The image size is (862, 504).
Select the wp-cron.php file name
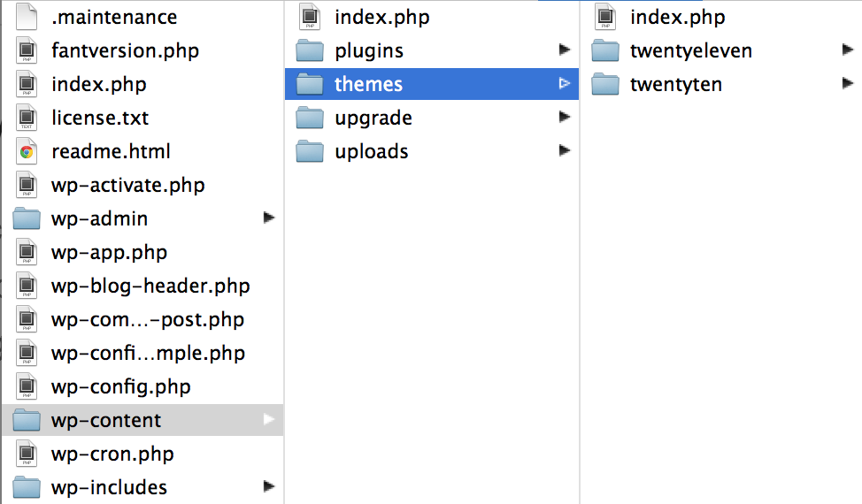coord(112,454)
